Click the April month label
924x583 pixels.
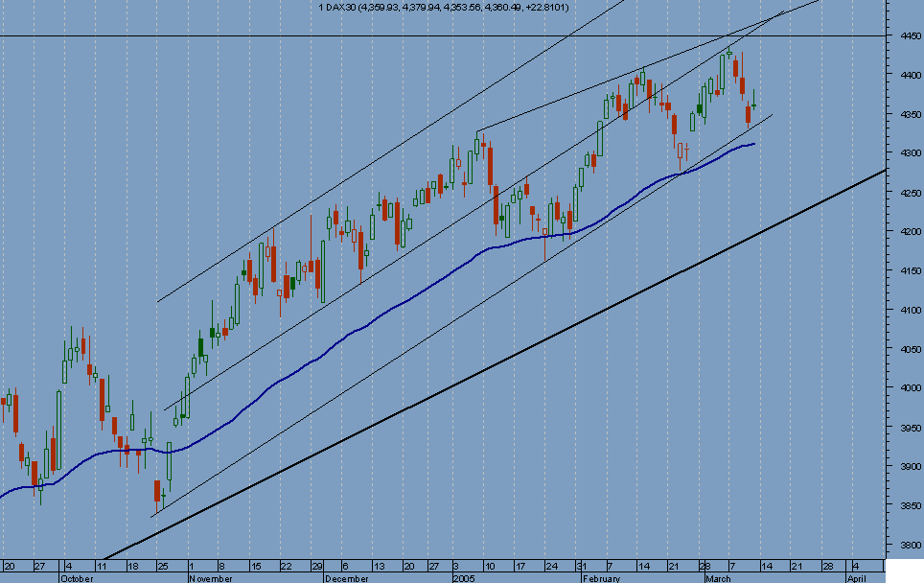(x=857, y=578)
